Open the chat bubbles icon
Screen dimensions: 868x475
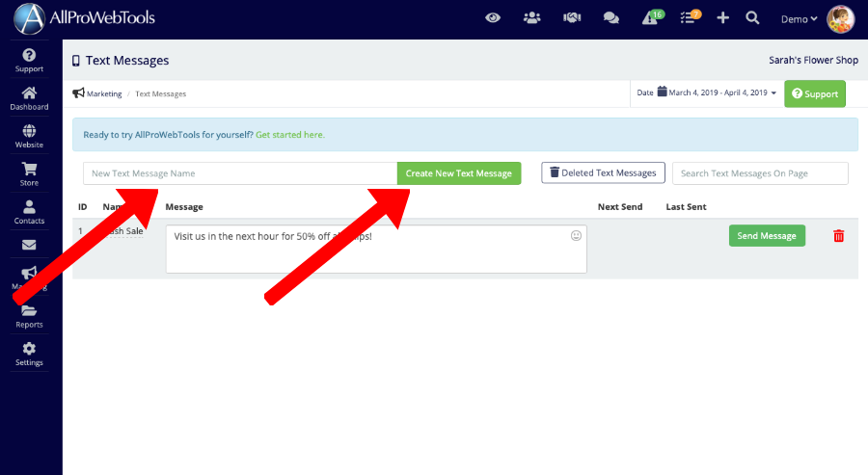click(611, 18)
